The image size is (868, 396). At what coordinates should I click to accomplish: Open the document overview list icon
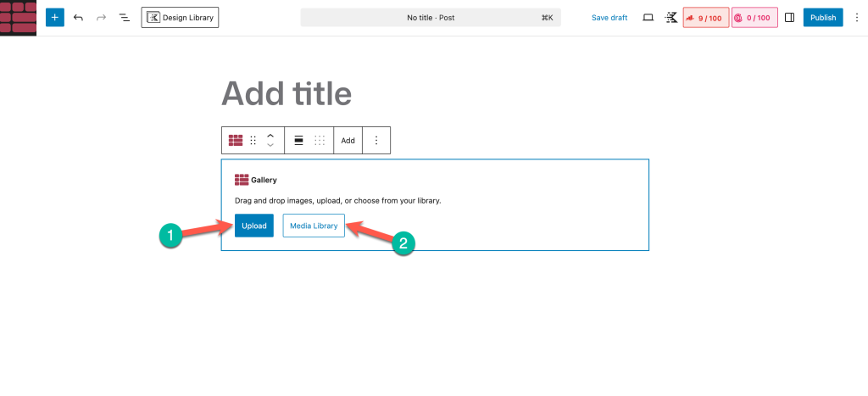[x=125, y=17]
